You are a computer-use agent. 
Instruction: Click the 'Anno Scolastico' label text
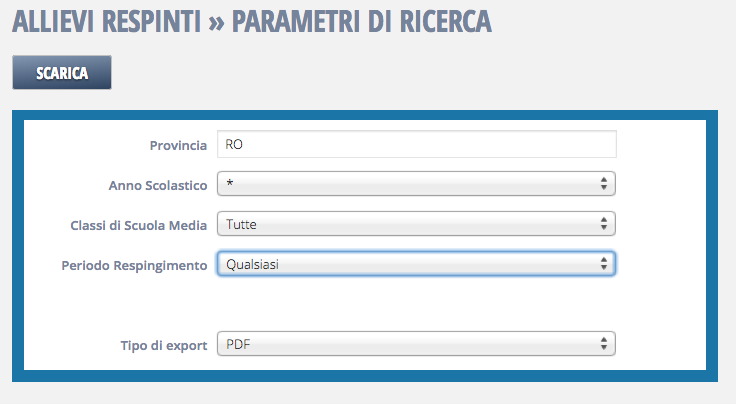158,185
